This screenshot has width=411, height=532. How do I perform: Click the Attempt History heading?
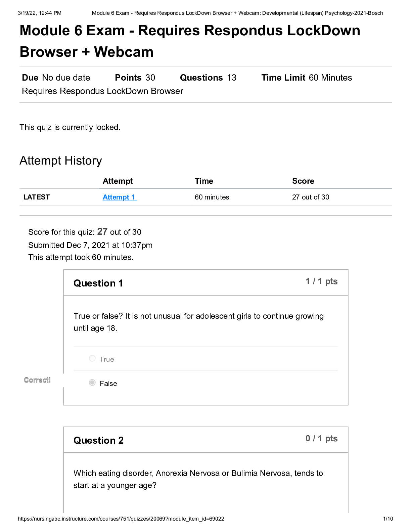coord(61,161)
